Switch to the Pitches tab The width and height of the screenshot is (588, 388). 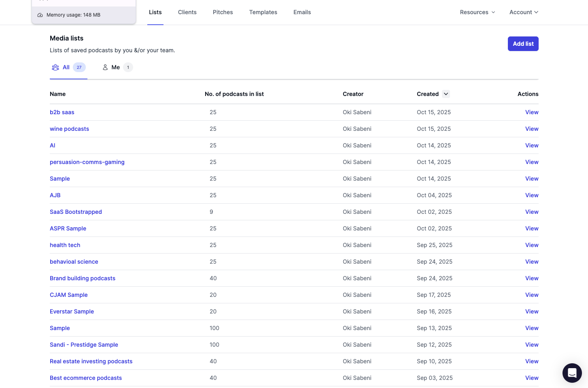tap(223, 12)
